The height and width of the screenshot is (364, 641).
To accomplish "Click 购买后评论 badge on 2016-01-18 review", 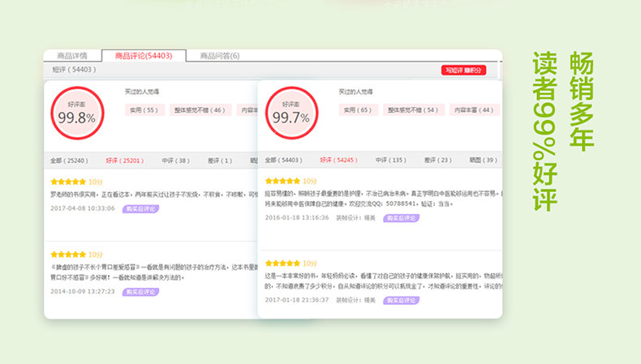I will pyautogui.click(x=401, y=218).
